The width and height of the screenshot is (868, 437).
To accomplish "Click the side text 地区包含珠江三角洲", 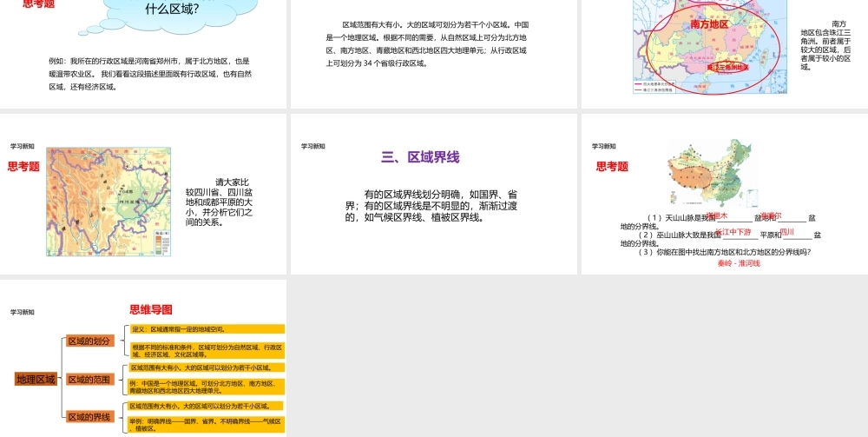I will [825, 45].
